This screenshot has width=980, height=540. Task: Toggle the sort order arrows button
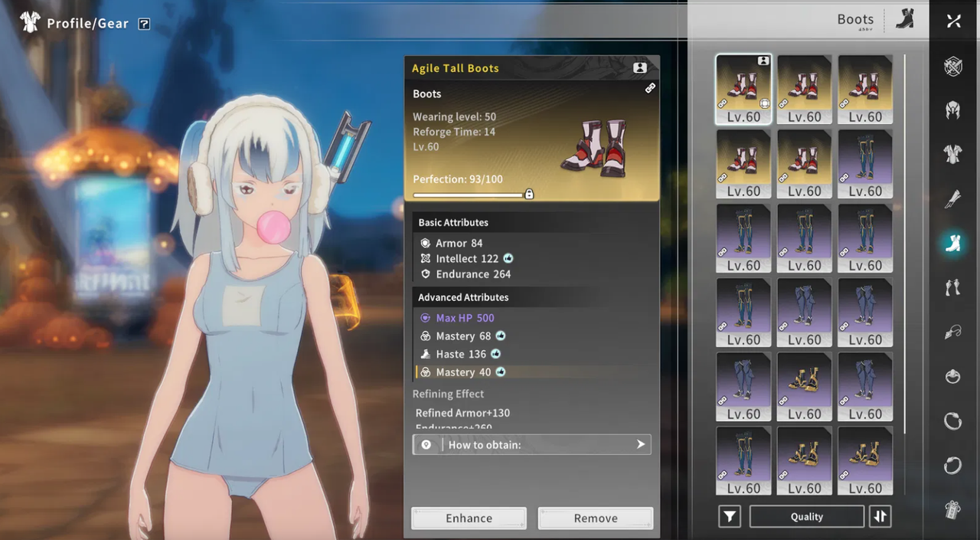[880, 517]
